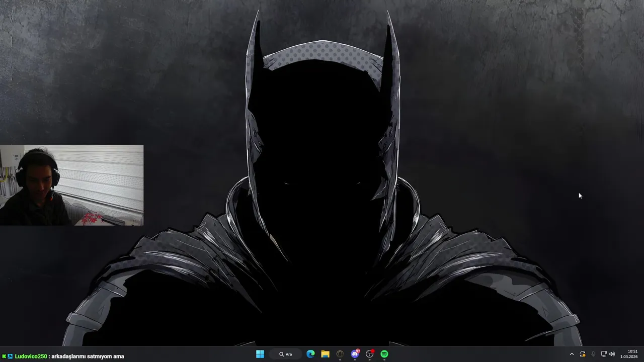
Task: Click the username Ludovico250 in chat
Action: click(31, 356)
